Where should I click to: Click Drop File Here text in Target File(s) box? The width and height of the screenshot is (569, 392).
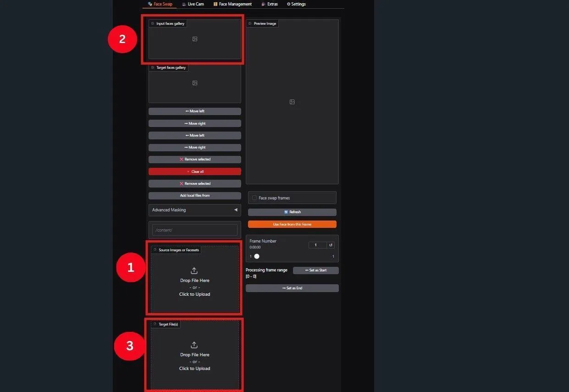pyautogui.click(x=195, y=355)
